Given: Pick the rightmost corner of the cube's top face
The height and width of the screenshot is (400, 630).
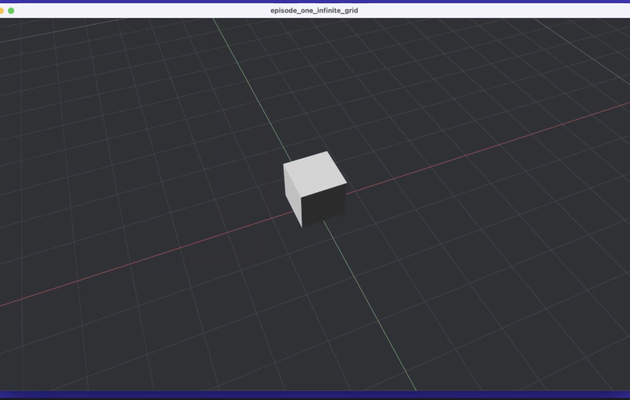Looking at the screenshot, I should (x=346, y=184).
